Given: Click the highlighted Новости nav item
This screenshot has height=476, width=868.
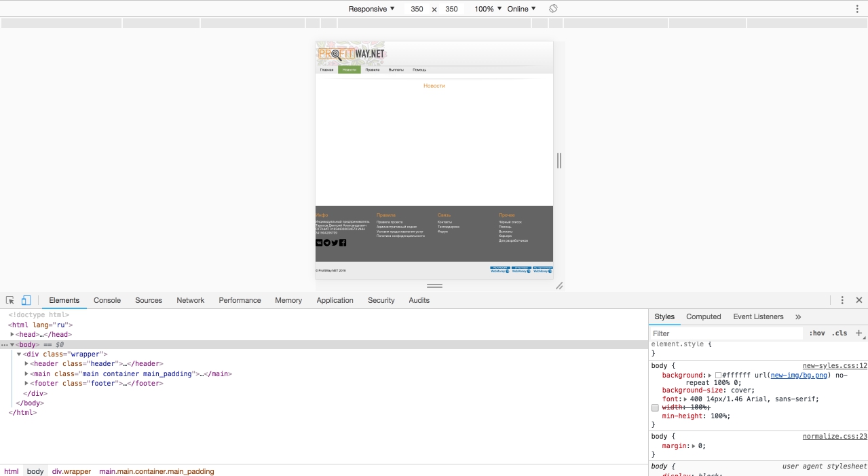Looking at the screenshot, I should (350, 70).
